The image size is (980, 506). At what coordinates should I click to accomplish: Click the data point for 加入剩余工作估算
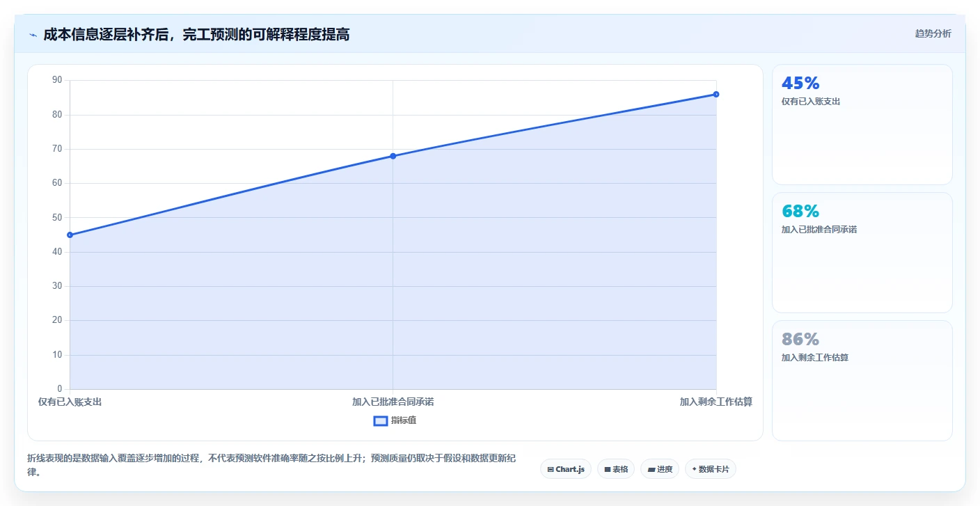(716, 94)
